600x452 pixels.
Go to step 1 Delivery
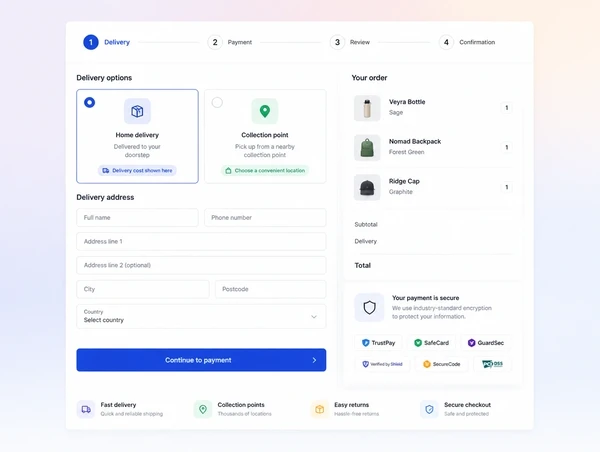coord(107,42)
